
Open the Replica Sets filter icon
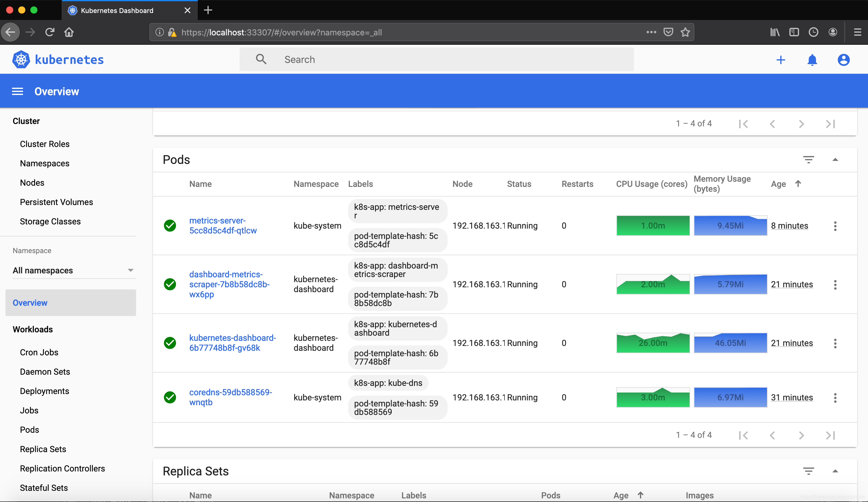tap(808, 471)
